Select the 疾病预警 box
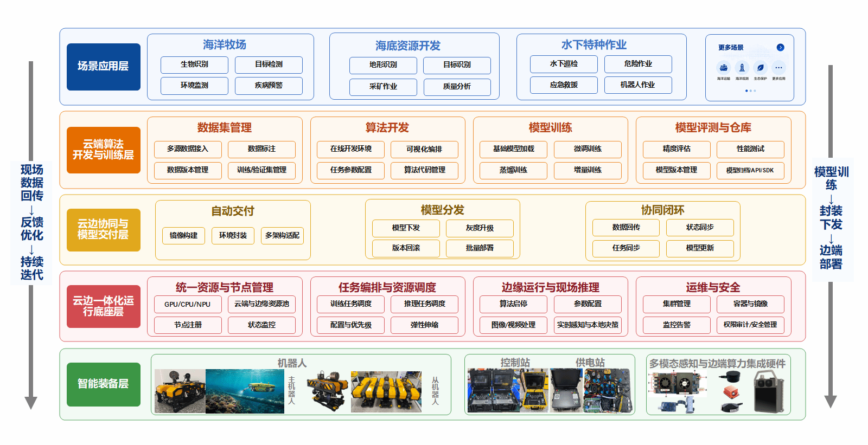The width and height of the screenshot is (868, 445). click(269, 86)
